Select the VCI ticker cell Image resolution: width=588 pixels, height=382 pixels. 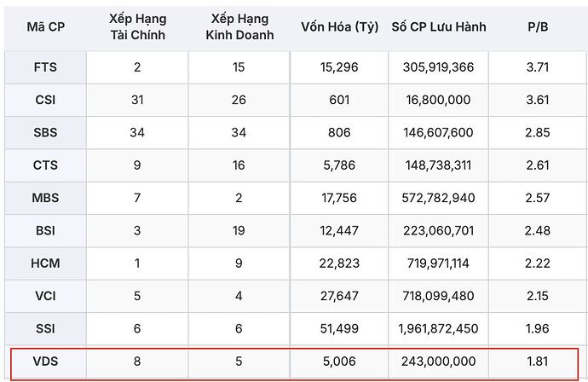(x=45, y=296)
